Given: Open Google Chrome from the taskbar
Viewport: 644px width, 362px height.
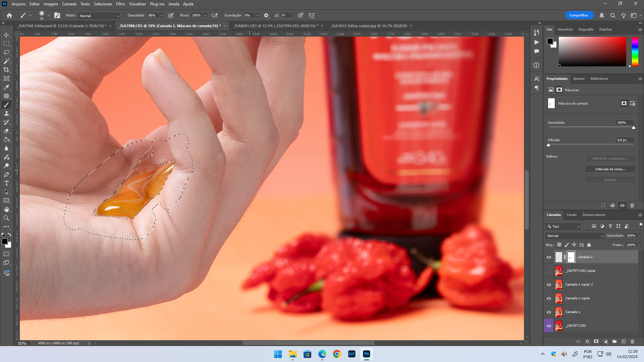Looking at the screenshot, I should coord(337,354).
